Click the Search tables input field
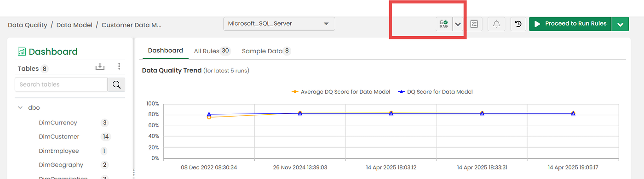The height and width of the screenshot is (179, 644). [61, 84]
